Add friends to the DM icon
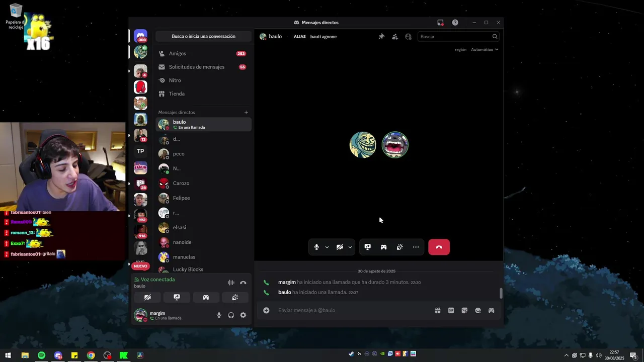 tap(395, 37)
